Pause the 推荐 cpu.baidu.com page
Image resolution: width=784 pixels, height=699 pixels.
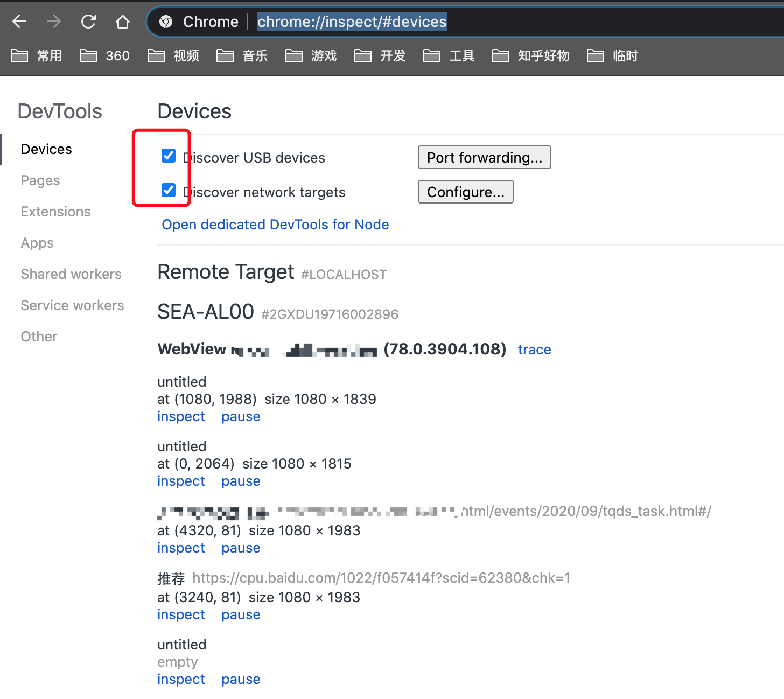[x=241, y=614]
